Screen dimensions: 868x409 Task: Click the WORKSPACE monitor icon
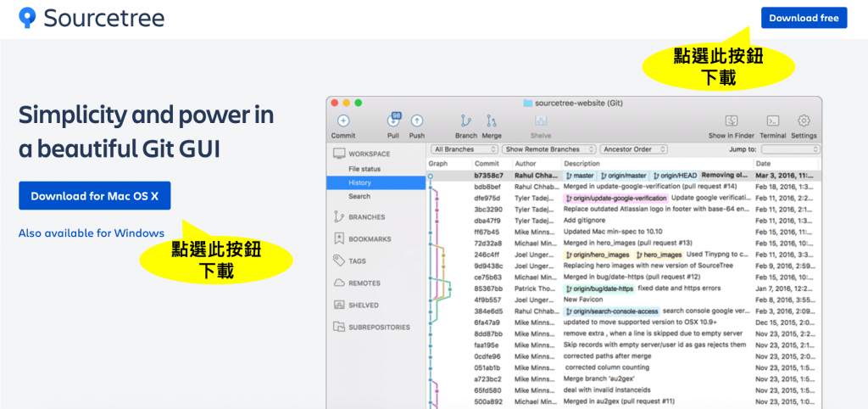click(339, 154)
